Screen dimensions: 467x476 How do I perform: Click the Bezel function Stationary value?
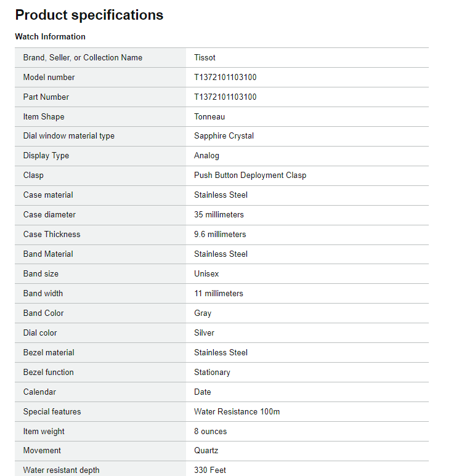[x=212, y=373]
